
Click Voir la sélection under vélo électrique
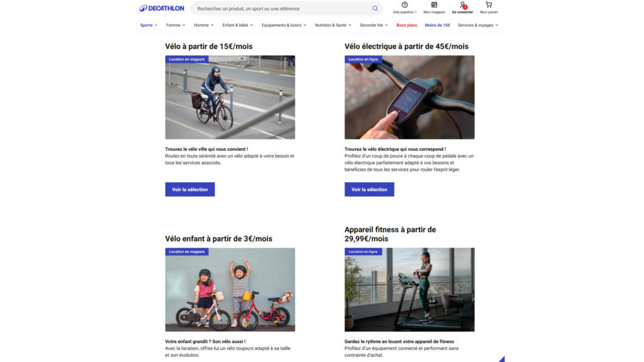369,189
